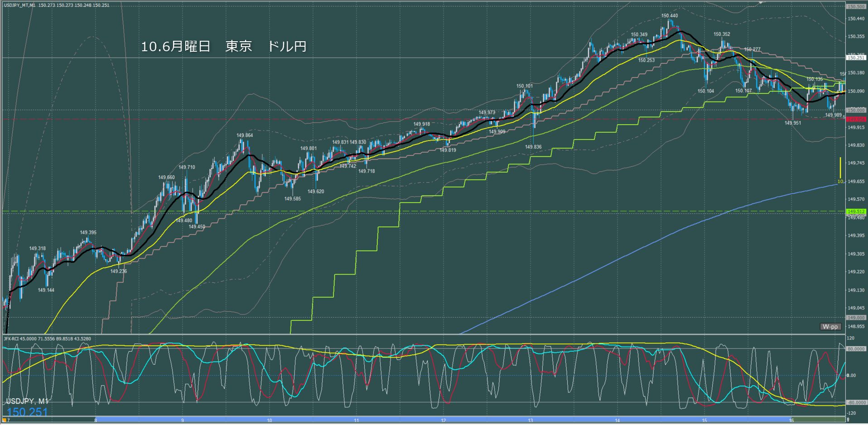The image size is (868, 425).
Task: Click the 80.0000 level tag in the RCI panel
Action: coord(856,349)
